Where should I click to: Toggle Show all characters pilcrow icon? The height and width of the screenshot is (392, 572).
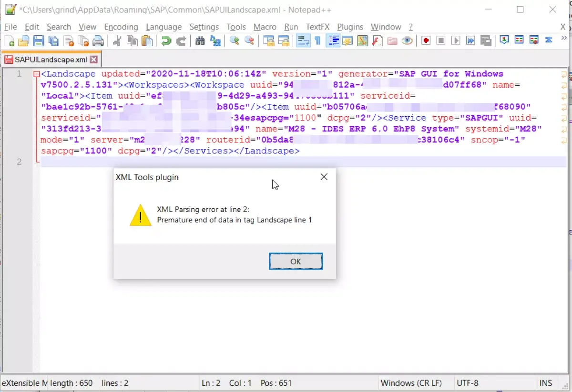click(x=317, y=41)
